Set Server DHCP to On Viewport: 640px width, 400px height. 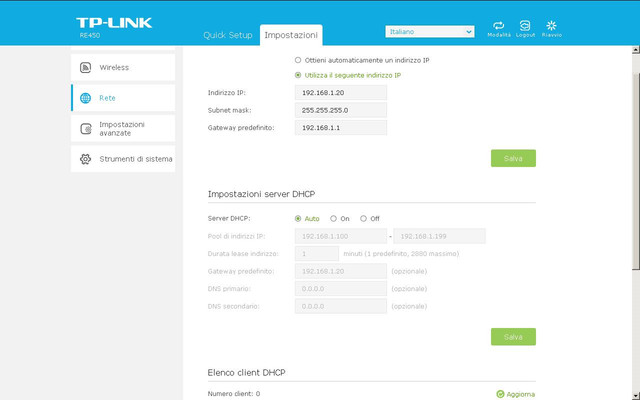(333, 219)
